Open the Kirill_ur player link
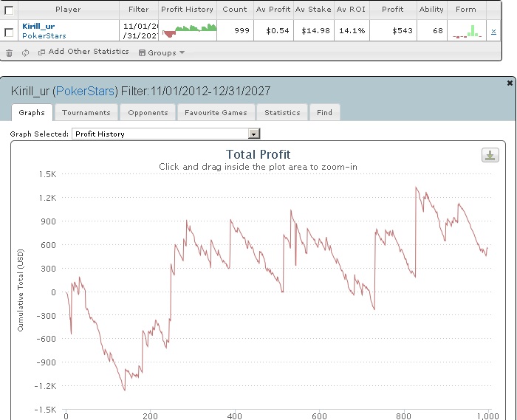Viewport: 517px width, 420px height. coord(38,26)
